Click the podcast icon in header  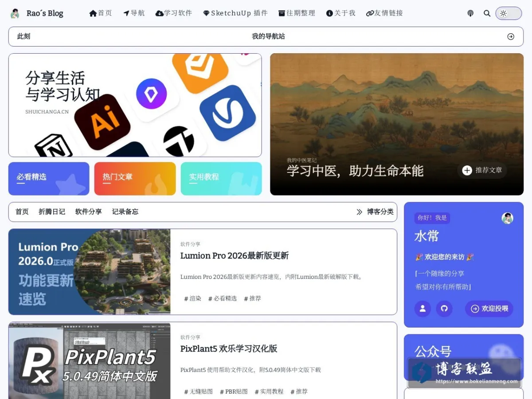(x=470, y=13)
